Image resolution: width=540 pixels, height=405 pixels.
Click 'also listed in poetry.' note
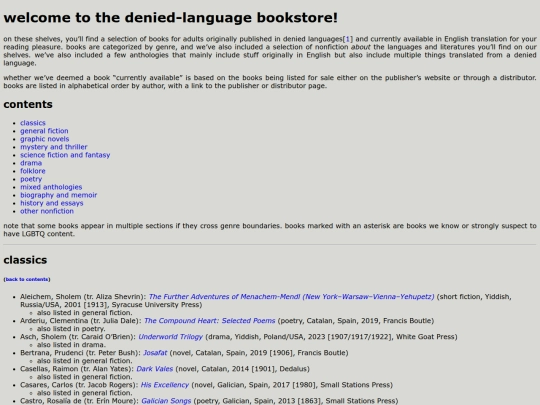coord(71,329)
